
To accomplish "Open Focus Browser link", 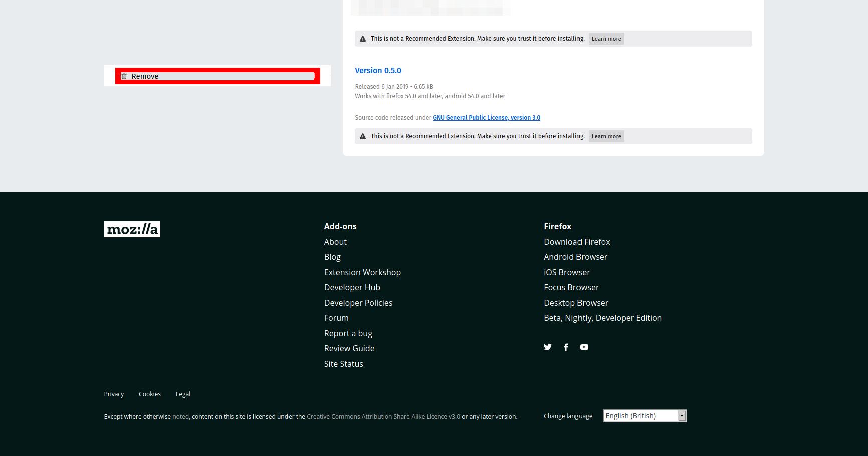I will pyautogui.click(x=571, y=288).
